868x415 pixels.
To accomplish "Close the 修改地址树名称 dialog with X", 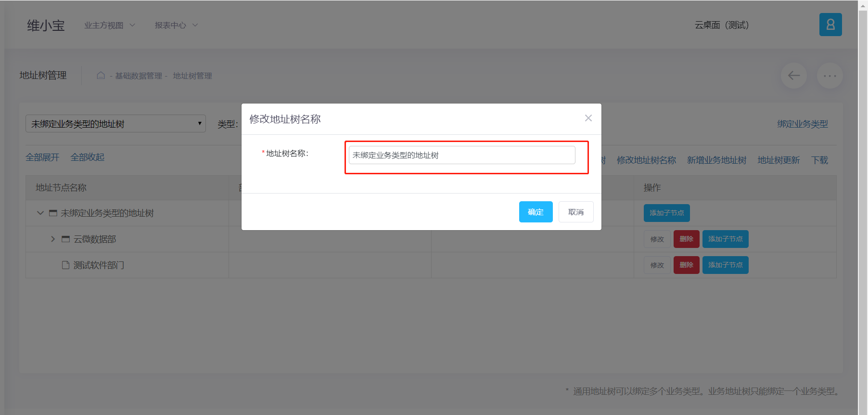I will point(588,118).
